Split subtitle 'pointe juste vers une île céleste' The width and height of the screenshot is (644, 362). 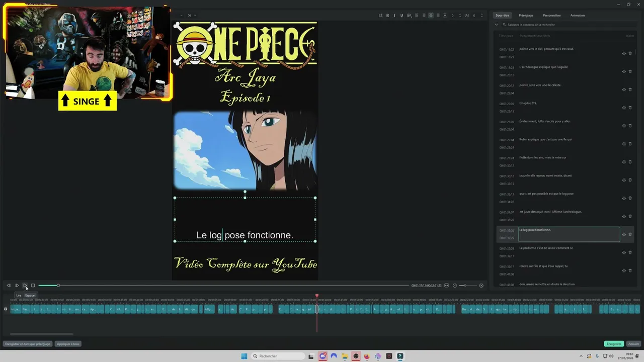coord(624,89)
